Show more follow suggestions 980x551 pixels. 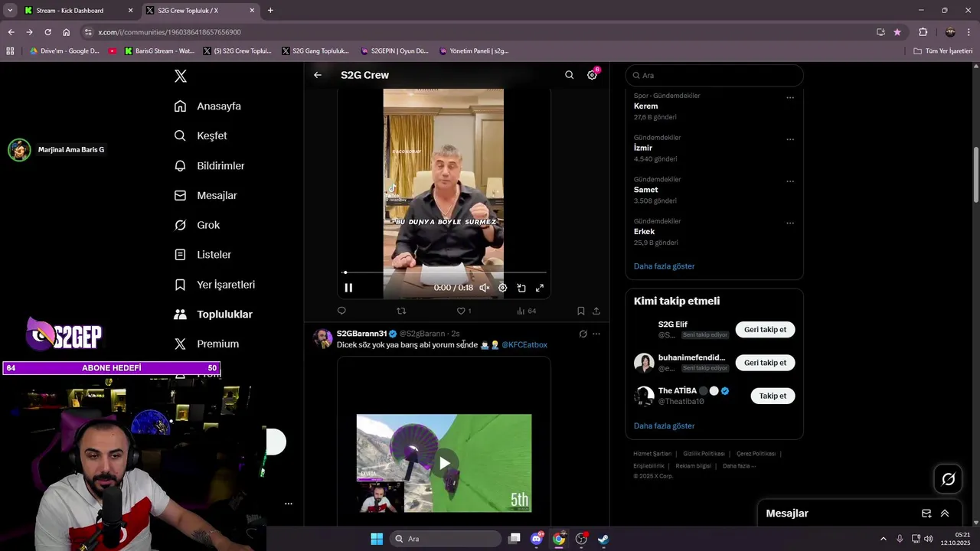pos(664,425)
